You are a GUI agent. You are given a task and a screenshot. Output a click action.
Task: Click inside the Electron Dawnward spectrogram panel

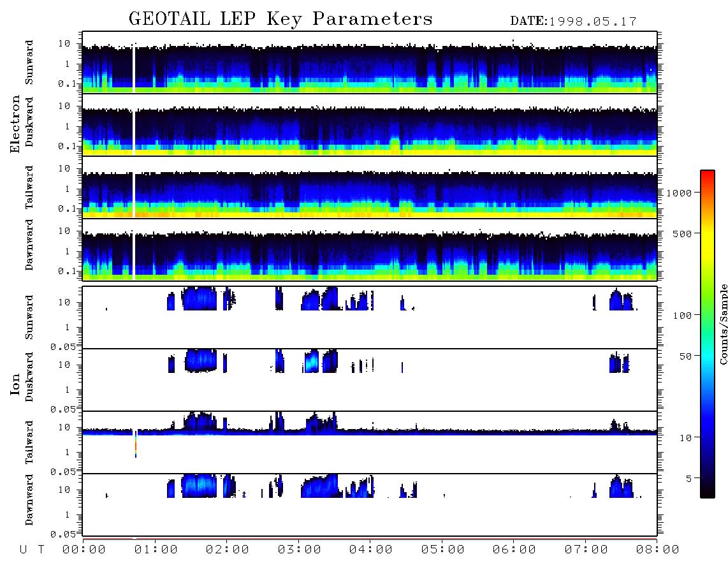click(370, 249)
